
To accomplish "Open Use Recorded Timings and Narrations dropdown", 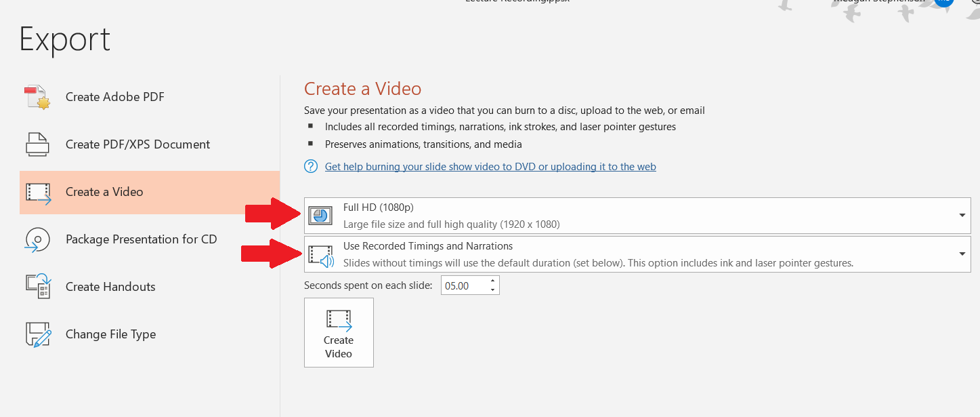I will click(x=637, y=254).
